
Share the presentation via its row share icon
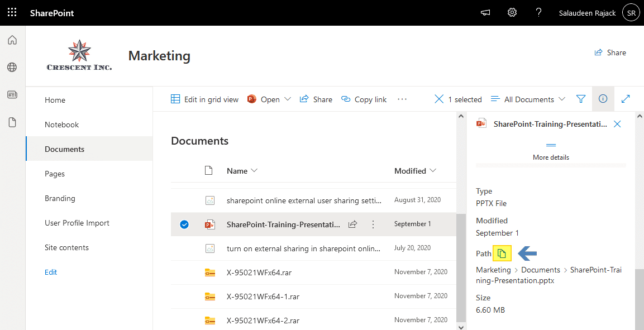click(x=352, y=224)
